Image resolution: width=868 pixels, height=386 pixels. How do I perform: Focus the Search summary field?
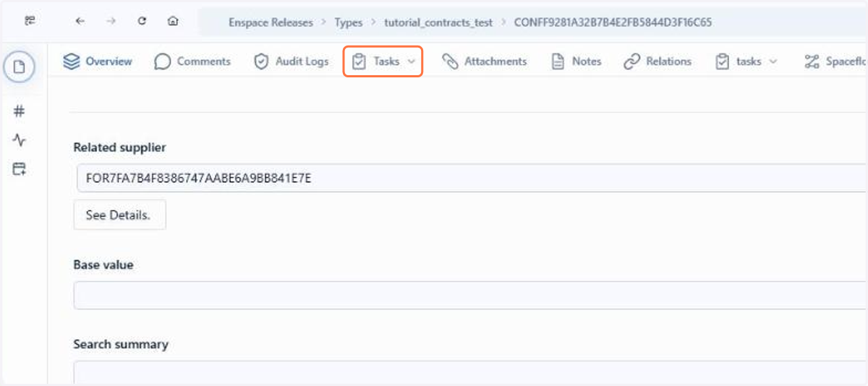click(471, 373)
